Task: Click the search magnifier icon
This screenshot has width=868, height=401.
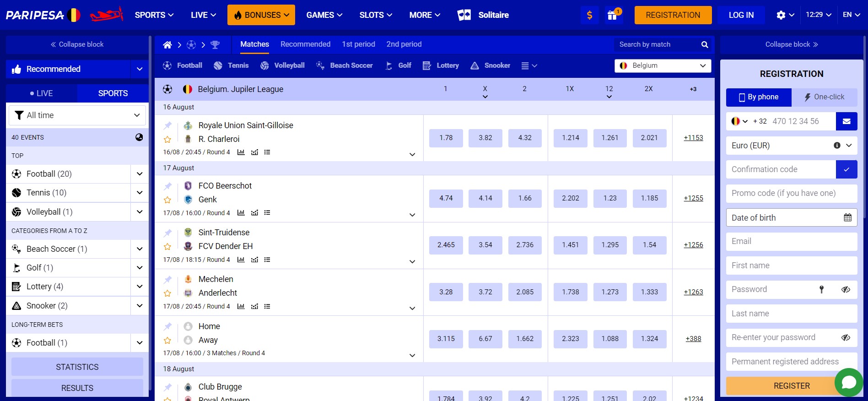Action: click(705, 44)
